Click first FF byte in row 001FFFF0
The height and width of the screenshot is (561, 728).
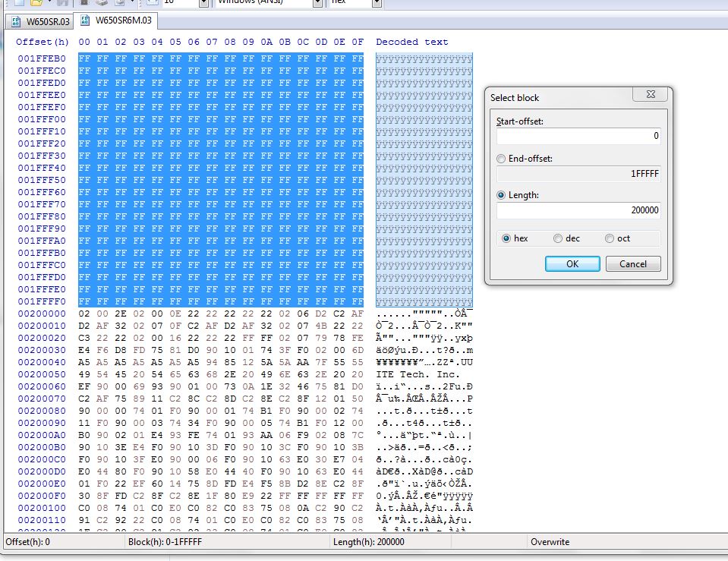pos(84,301)
